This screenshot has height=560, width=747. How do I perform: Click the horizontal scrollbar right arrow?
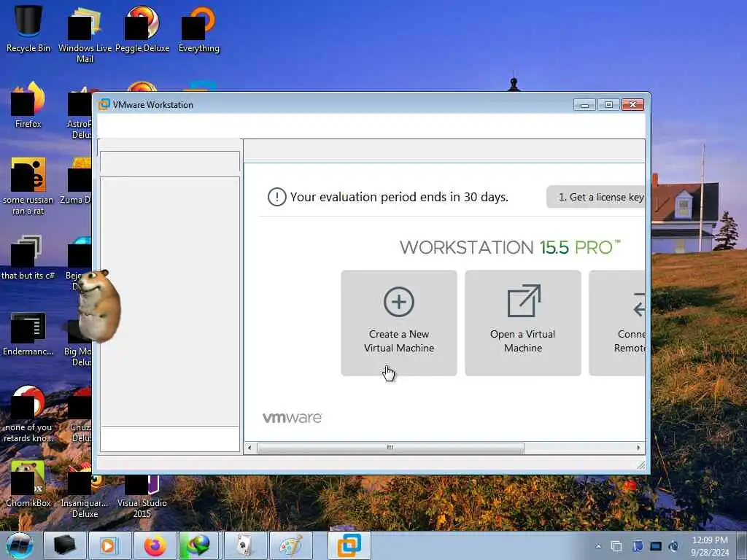pyautogui.click(x=639, y=448)
